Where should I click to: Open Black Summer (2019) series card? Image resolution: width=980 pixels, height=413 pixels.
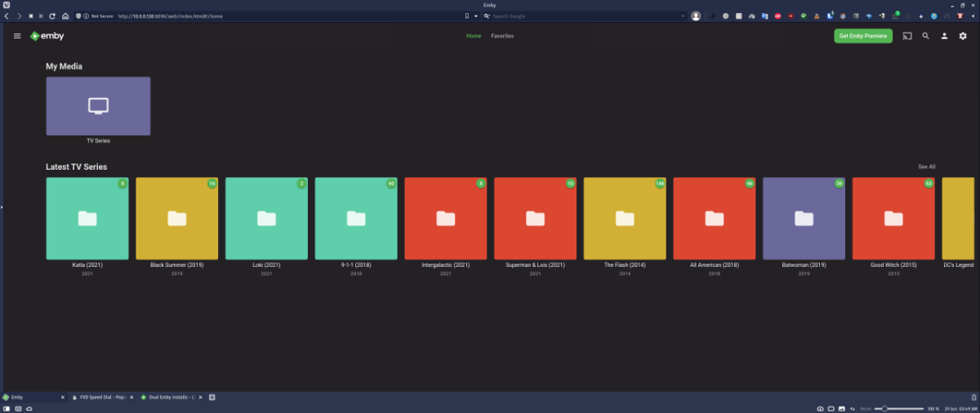176,219
